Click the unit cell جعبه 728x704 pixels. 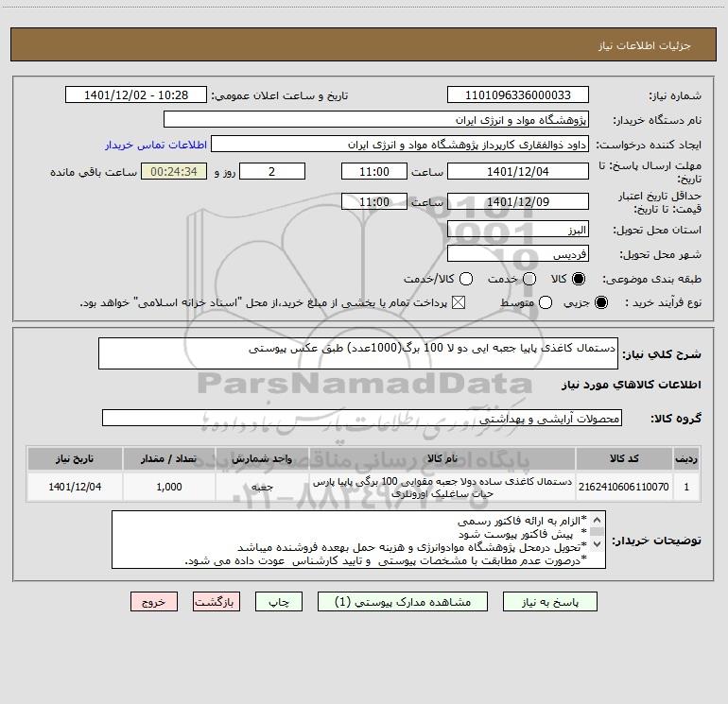click(x=262, y=487)
